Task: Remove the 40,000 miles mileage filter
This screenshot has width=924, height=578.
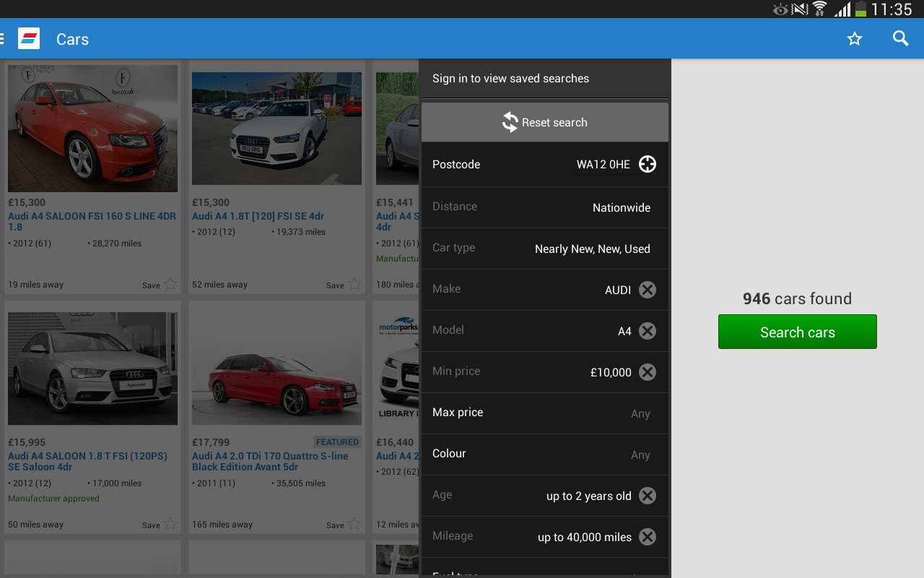Action: [647, 537]
